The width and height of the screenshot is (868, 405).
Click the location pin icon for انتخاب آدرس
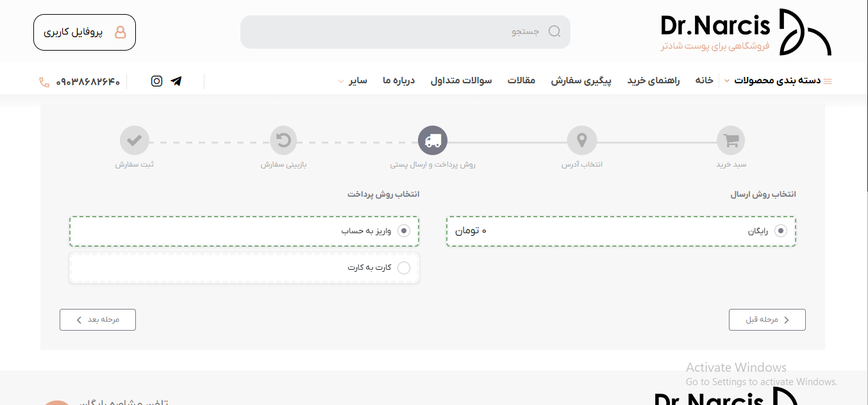click(x=581, y=140)
